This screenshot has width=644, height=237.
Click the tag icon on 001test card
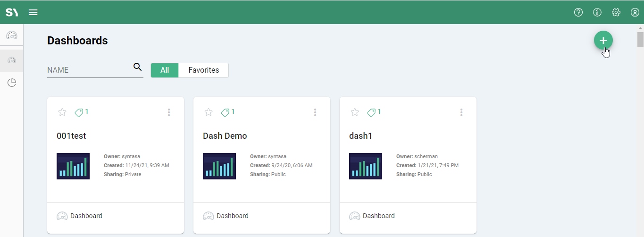(79, 112)
